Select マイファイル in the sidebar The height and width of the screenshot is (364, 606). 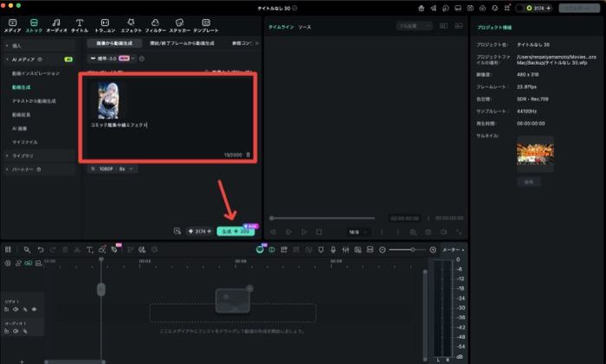click(25, 142)
